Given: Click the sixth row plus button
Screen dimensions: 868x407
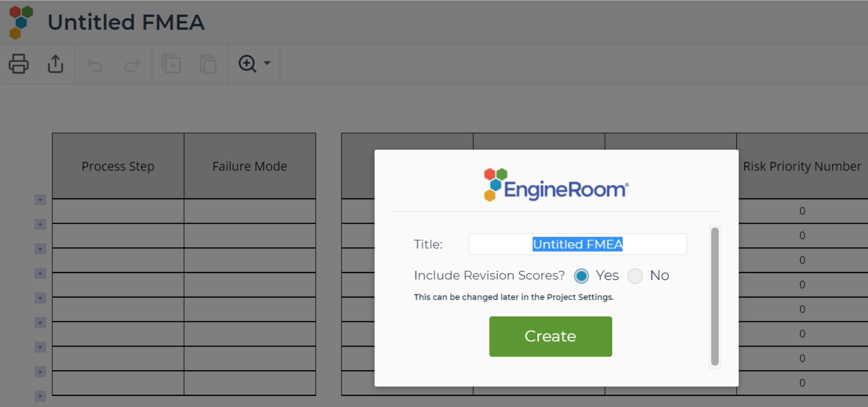Looking at the screenshot, I should pos(40,323).
